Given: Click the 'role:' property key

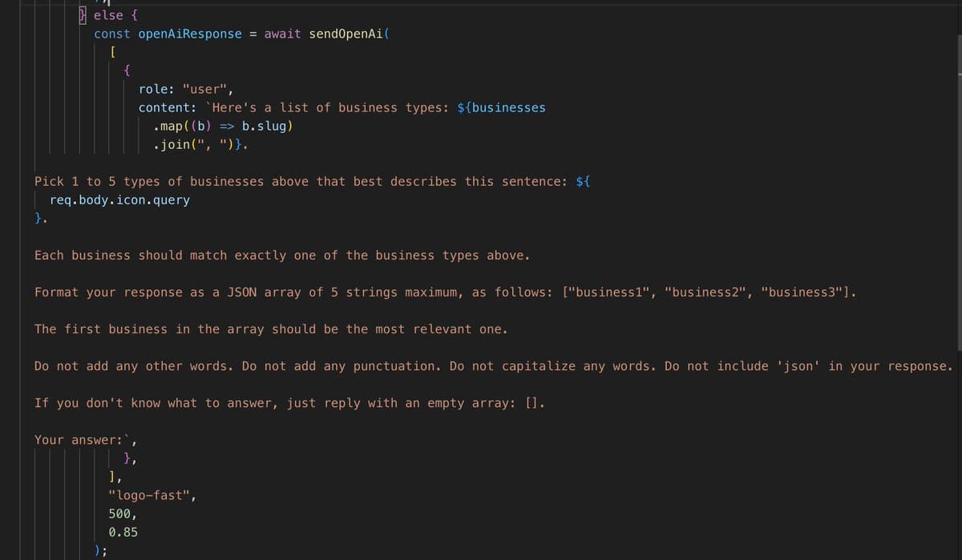Looking at the screenshot, I should (157, 89).
